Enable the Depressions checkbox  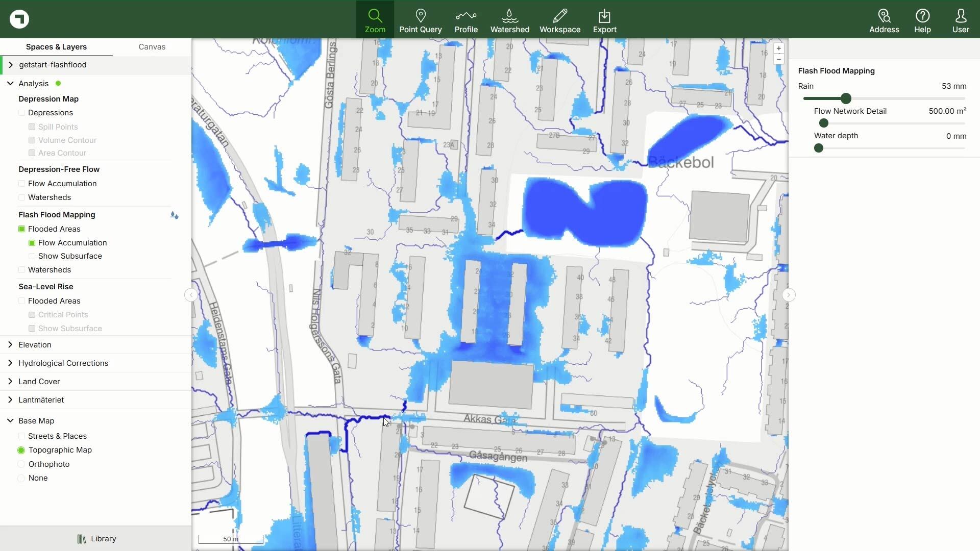pos(21,113)
